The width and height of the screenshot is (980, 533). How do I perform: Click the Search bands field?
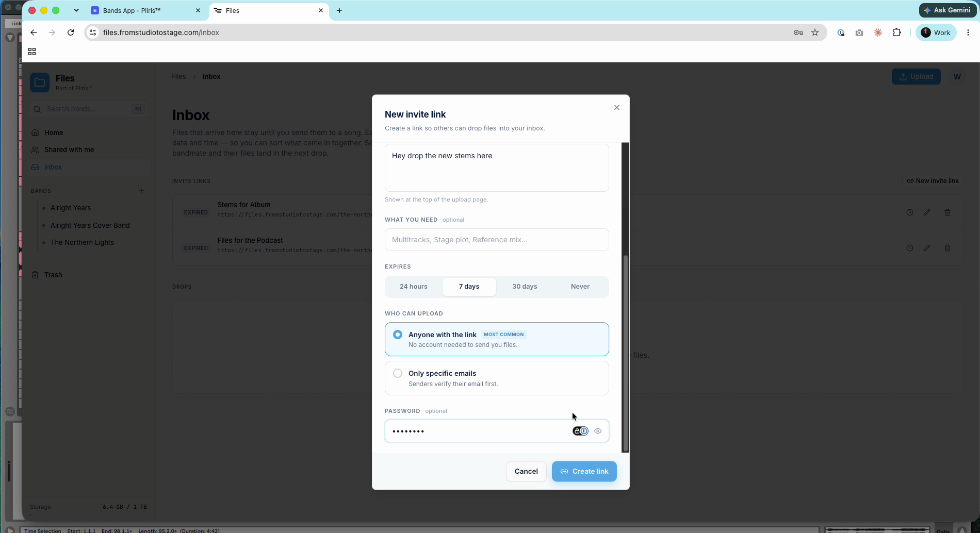click(x=89, y=109)
